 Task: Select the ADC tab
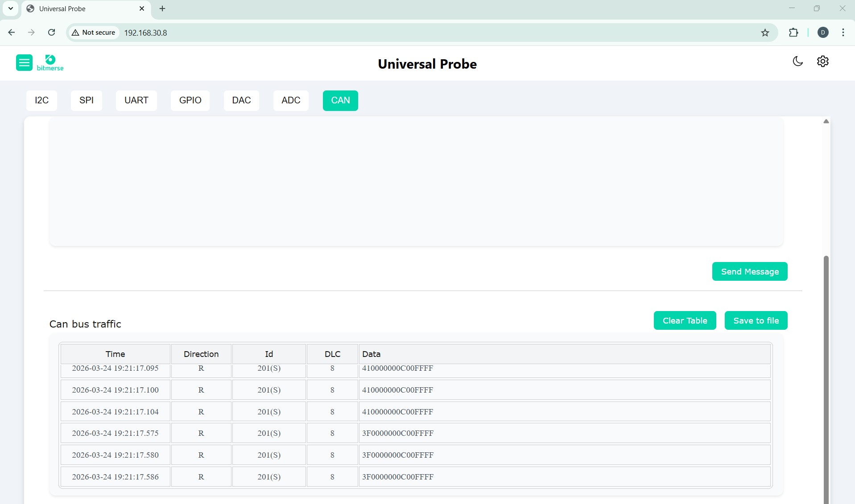pyautogui.click(x=290, y=100)
